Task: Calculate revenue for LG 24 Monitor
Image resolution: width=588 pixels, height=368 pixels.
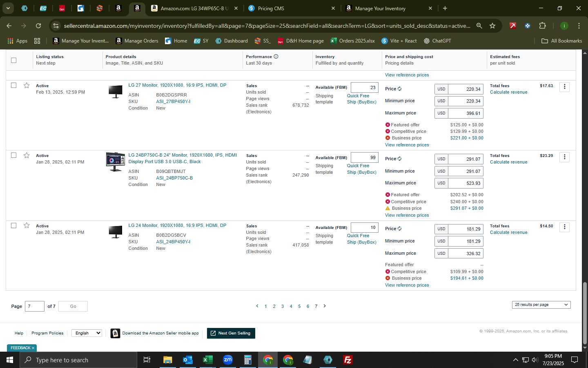Action: (508, 232)
